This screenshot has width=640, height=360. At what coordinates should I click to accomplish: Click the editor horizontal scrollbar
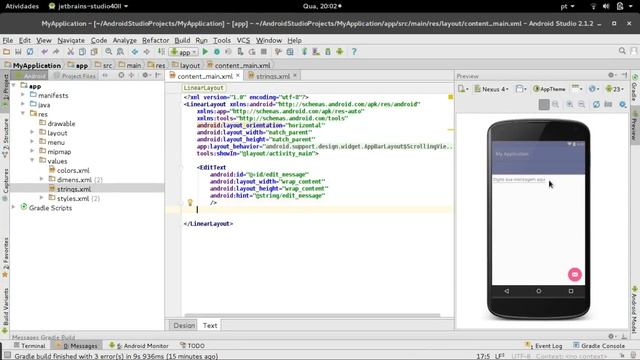[312, 315]
